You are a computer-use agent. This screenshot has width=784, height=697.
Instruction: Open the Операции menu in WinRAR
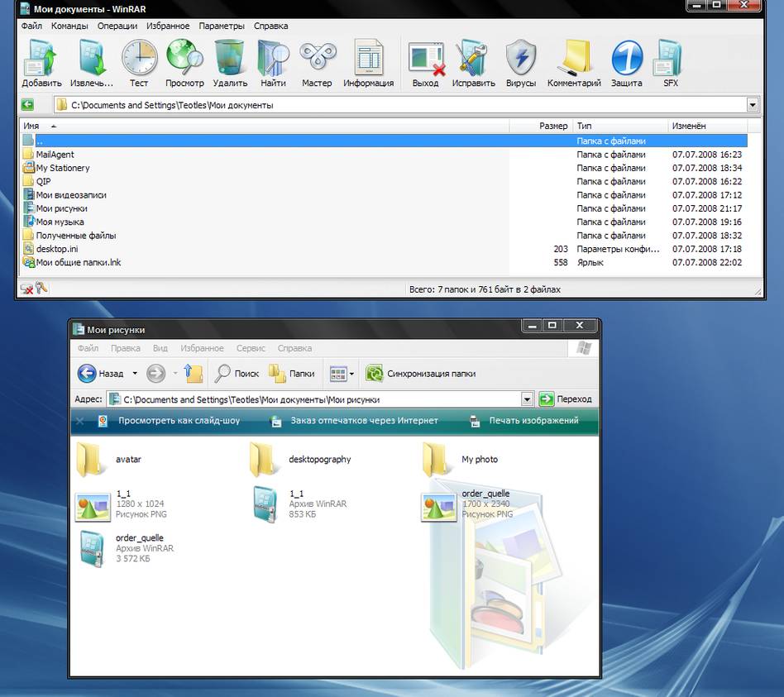[117, 26]
